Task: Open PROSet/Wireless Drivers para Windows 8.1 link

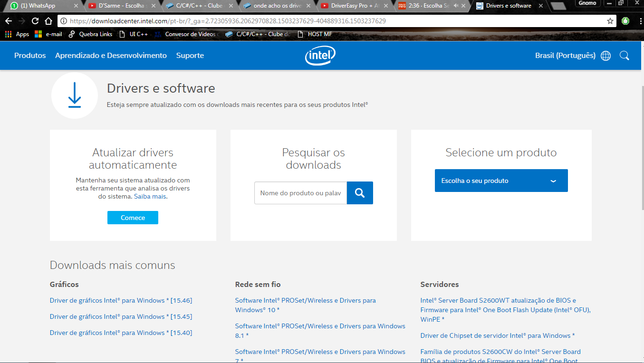Action: (x=320, y=331)
